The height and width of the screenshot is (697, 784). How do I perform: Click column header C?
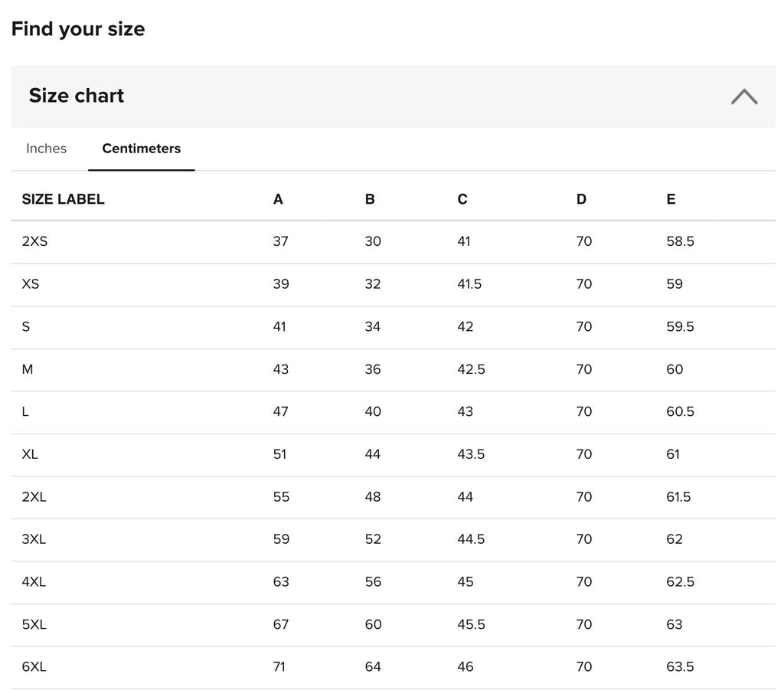(x=462, y=199)
